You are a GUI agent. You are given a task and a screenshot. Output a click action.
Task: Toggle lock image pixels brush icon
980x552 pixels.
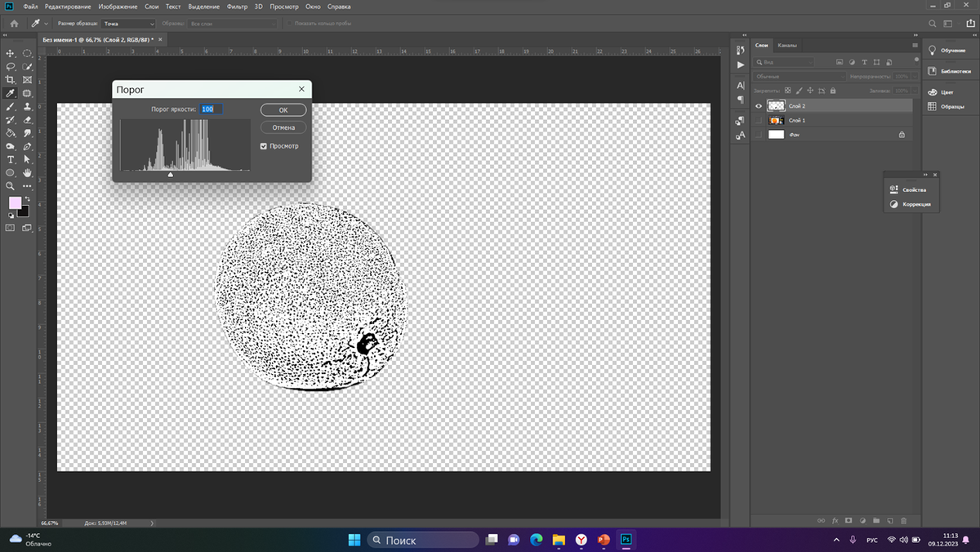click(800, 91)
